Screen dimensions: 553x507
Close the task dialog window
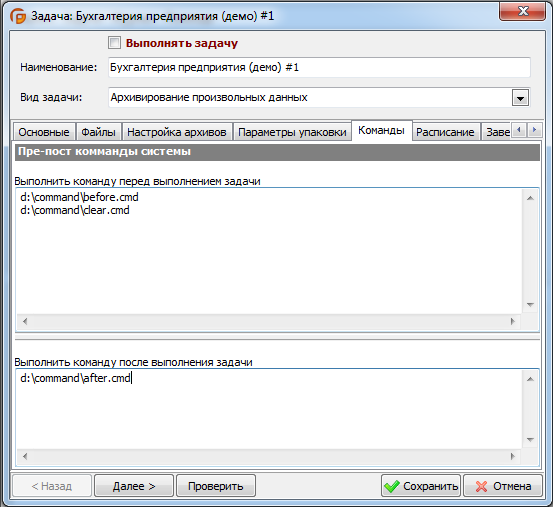coord(523,11)
